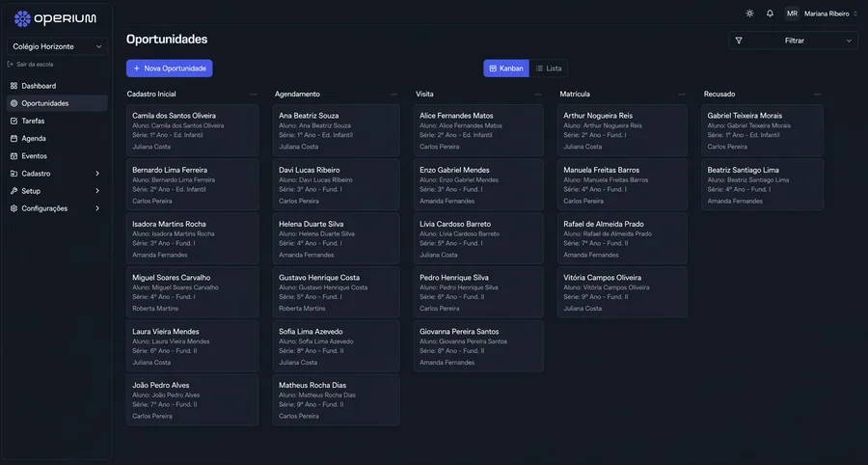Open Sofia Lima Azevedo card
This screenshot has width=868, height=465.
click(336, 346)
